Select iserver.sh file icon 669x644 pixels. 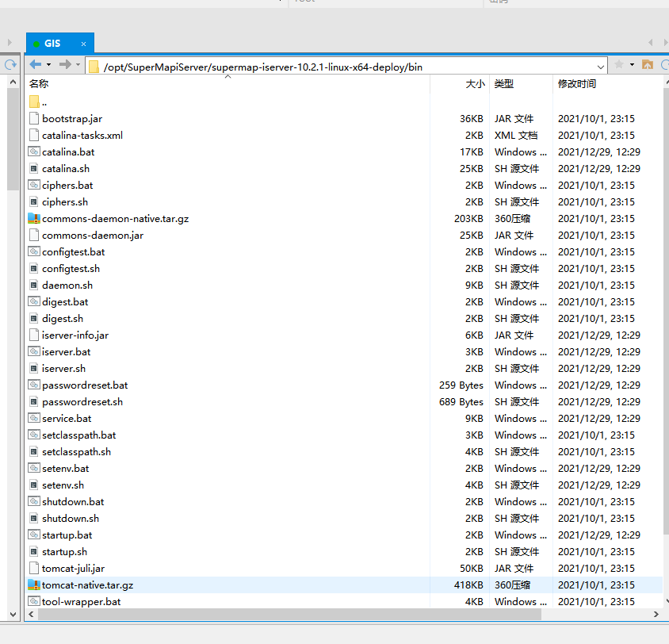coord(34,368)
